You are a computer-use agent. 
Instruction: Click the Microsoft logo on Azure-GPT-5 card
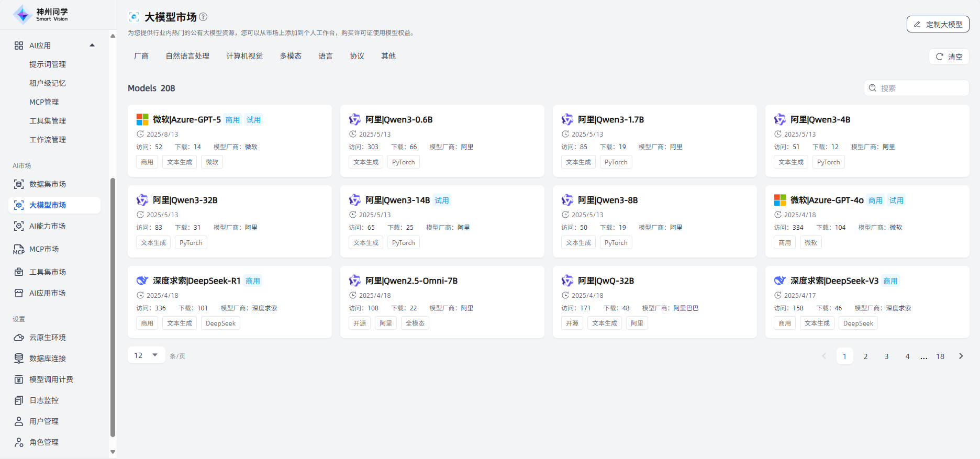tap(142, 120)
